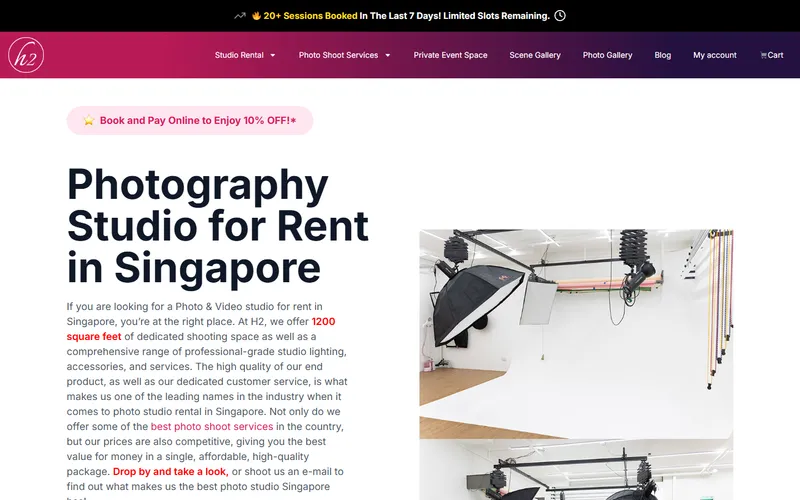This screenshot has width=800, height=500.
Task: Open the Cart link
Action: pos(771,55)
